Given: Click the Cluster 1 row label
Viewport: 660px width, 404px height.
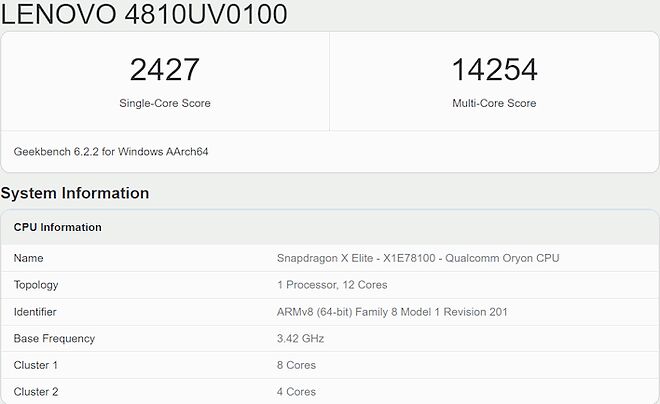Looking at the screenshot, I should 36,366.
